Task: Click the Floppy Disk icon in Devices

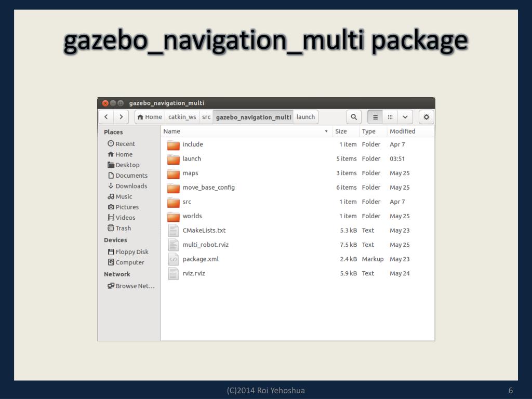Action: click(x=111, y=252)
